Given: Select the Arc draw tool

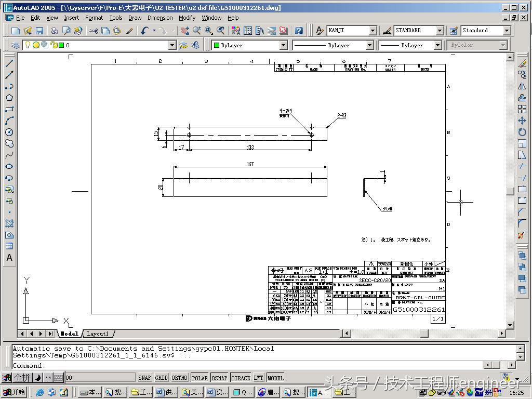Looking at the screenshot, I should pos(9,121).
